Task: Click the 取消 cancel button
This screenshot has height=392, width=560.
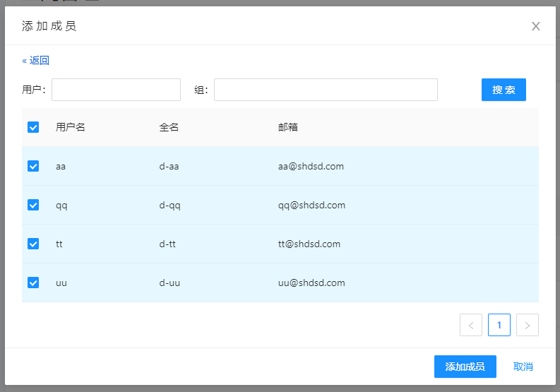Action: 523,367
